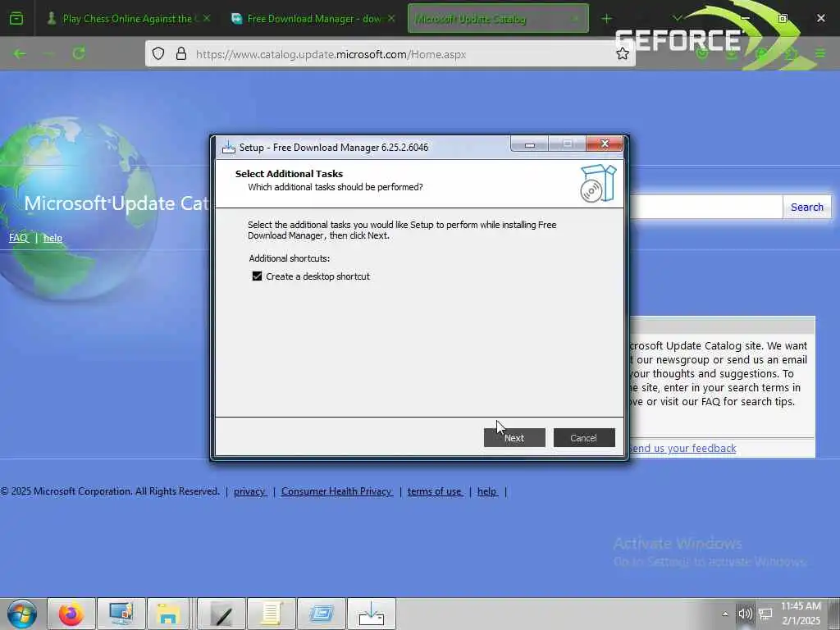Open the volume tray icon

click(x=745, y=614)
